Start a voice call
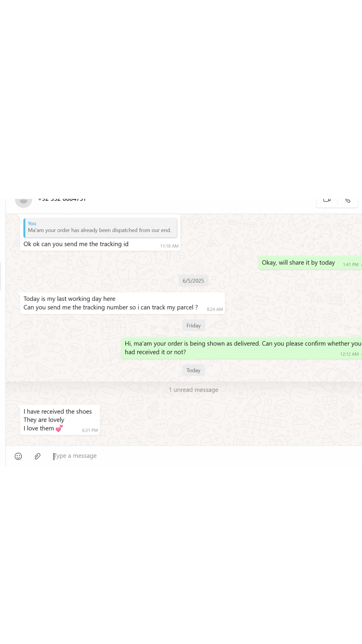The width and height of the screenshot is (362, 644). pos(348,201)
